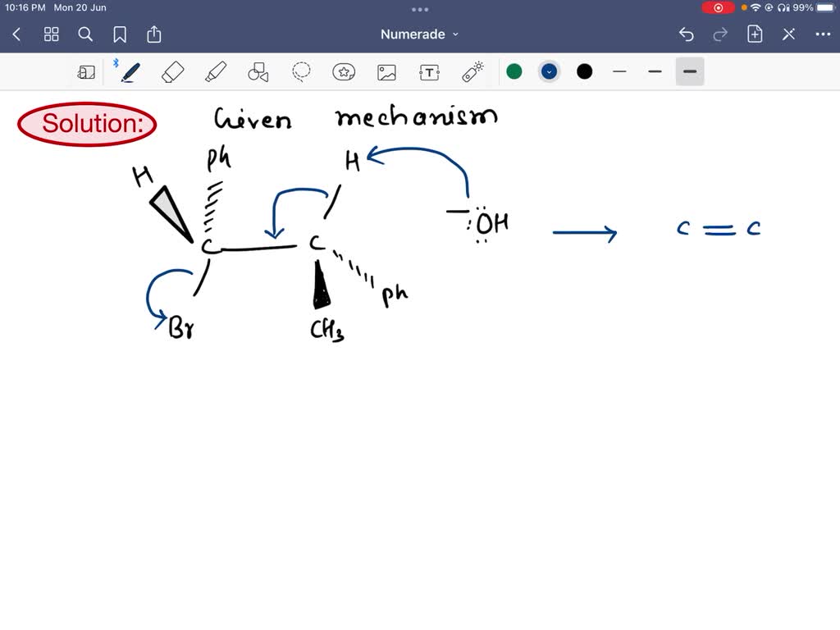Activate the lasso selection tool

coord(301,71)
